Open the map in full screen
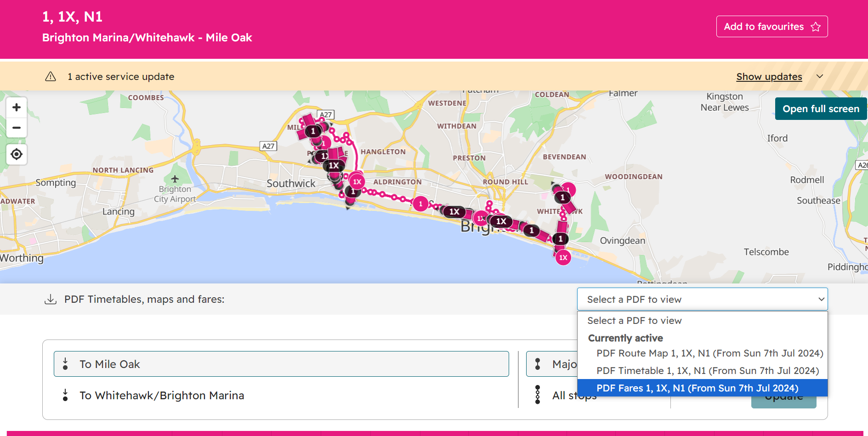This screenshot has width=868, height=436. point(821,108)
